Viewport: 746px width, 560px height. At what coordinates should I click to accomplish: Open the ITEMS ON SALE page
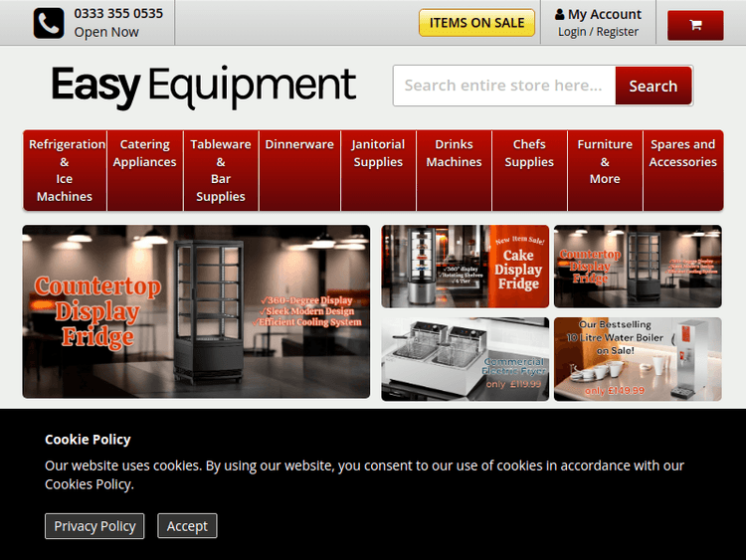click(476, 22)
